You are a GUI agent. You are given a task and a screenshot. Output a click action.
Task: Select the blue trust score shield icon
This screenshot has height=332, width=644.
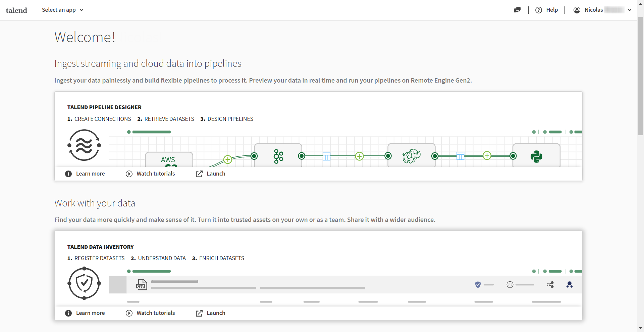click(x=478, y=284)
